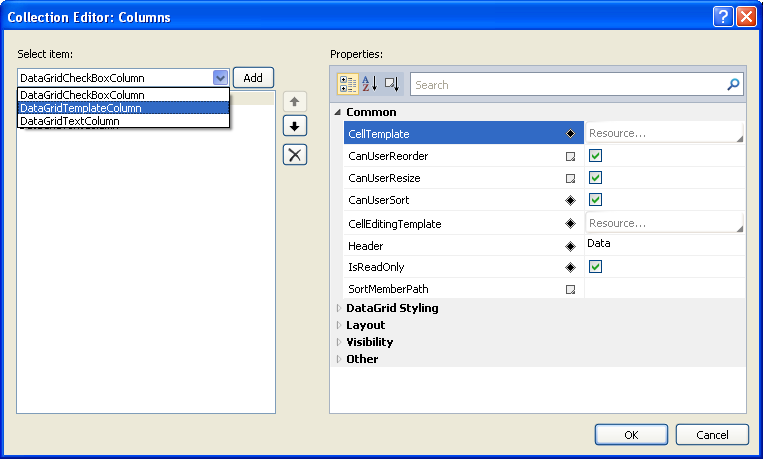The height and width of the screenshot is (459, 763).
Task: Select DataGridTemplateColumn from the list
Action: pyautogui.click(x=81, y=108)
